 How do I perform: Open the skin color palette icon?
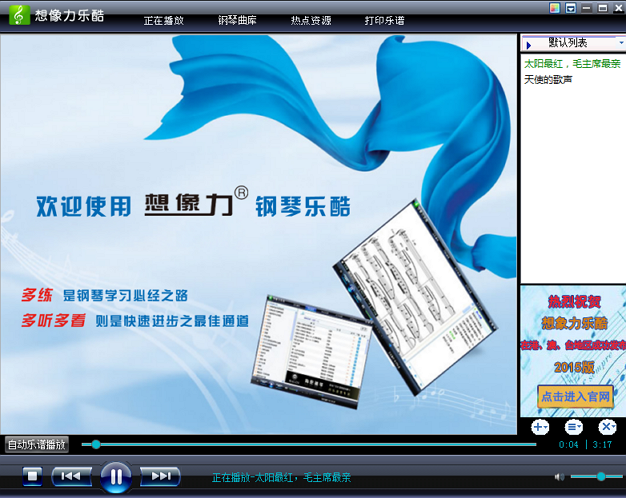pos(555,8)
